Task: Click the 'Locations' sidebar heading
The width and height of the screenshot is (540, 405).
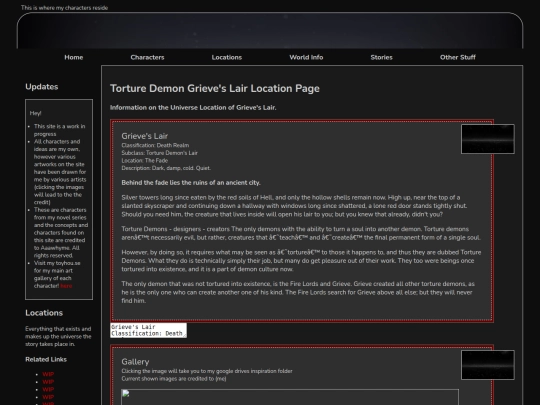Action: pyautogui.click(x=44, y=313)
